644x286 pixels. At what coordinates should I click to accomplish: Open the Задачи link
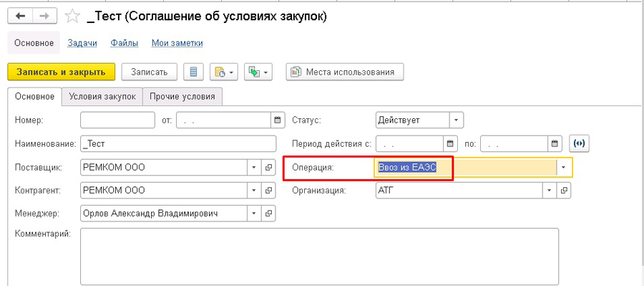[x=82, y=43]
